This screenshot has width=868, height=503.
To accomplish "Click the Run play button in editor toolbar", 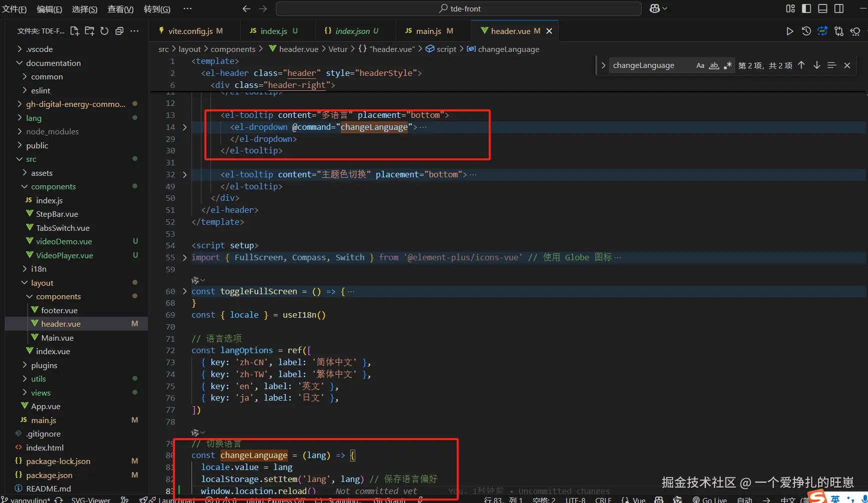I will pos(790,31).
